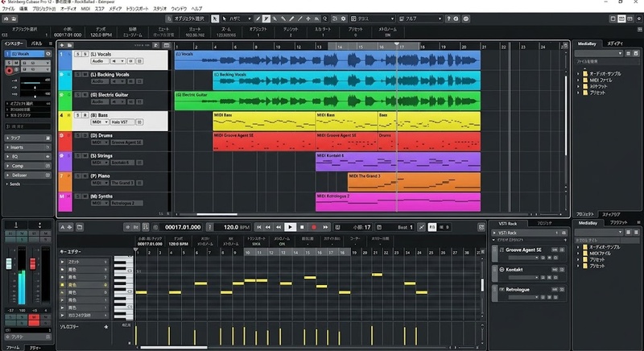This screenshot has height=351, width=644.
Task: Click the transport Play button
Action: click(x=290, y=227)
